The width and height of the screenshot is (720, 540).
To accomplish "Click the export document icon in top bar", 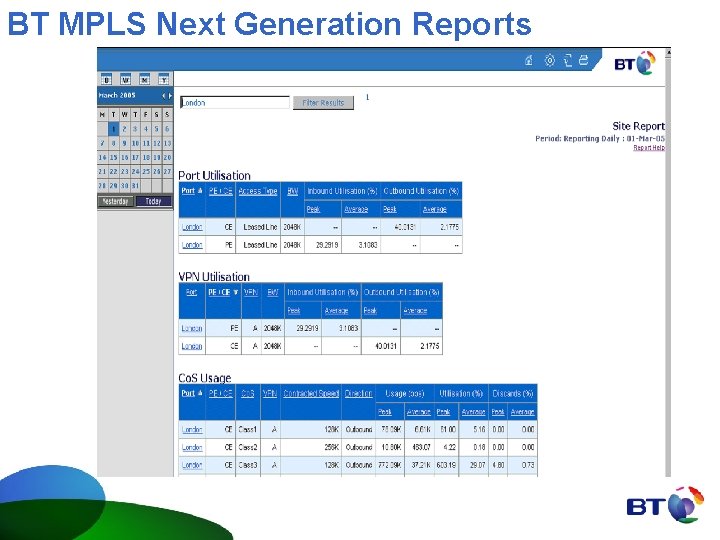I will pos(568,60).
